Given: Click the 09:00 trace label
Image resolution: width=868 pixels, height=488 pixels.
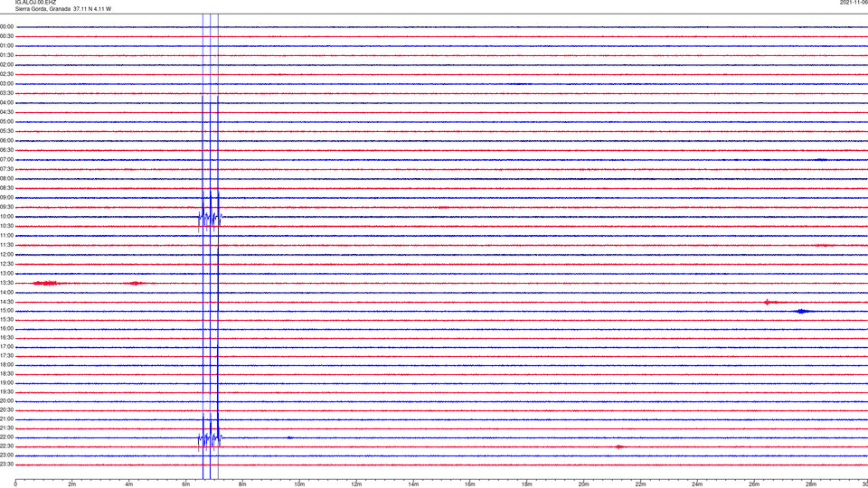Looking at the screenshot, I should coord(6,198).
